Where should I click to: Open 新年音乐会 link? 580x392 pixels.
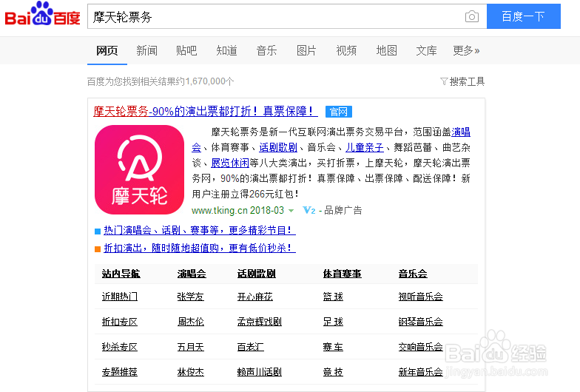click(x=420, y=372)
